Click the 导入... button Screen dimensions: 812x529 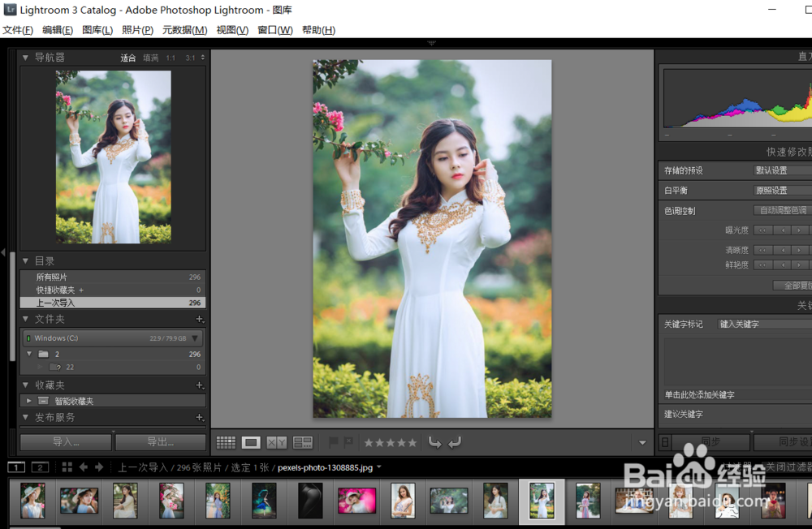[x=66, y=442]
